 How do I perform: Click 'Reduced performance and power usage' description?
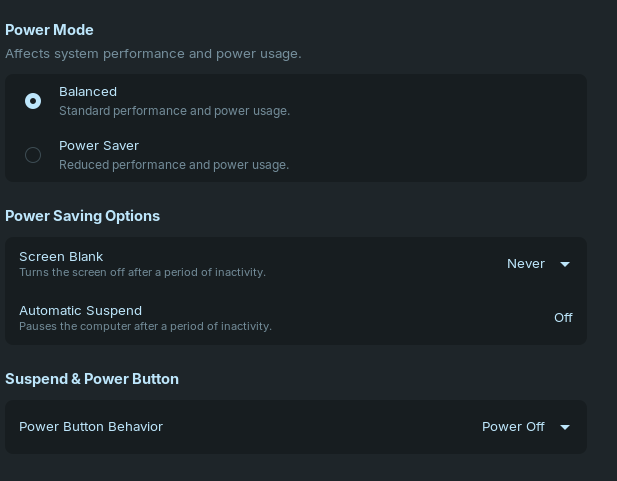point(174,165)
